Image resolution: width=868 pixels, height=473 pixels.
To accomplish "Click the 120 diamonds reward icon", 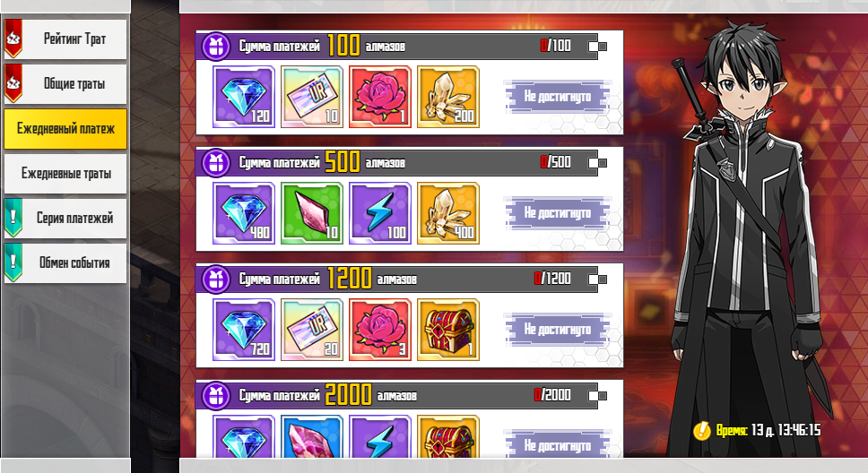I will click(x=244, y=97).
